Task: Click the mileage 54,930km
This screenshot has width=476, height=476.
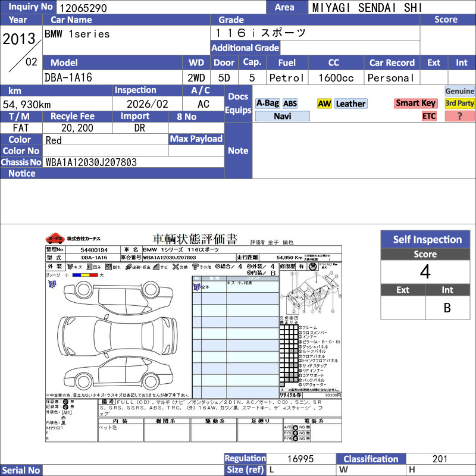Action: click(x=27, y=105)
